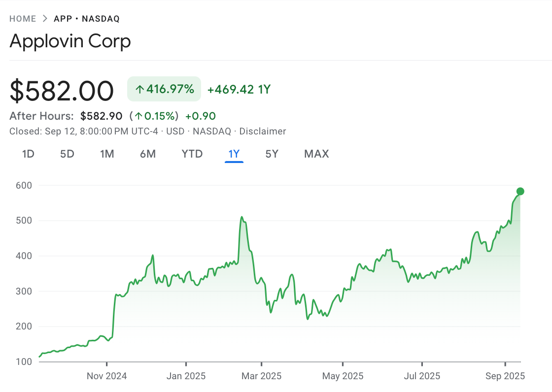Click the Nov 2024 tick mark on the chart
552x392 pixels.
click(x=106, y=364)
